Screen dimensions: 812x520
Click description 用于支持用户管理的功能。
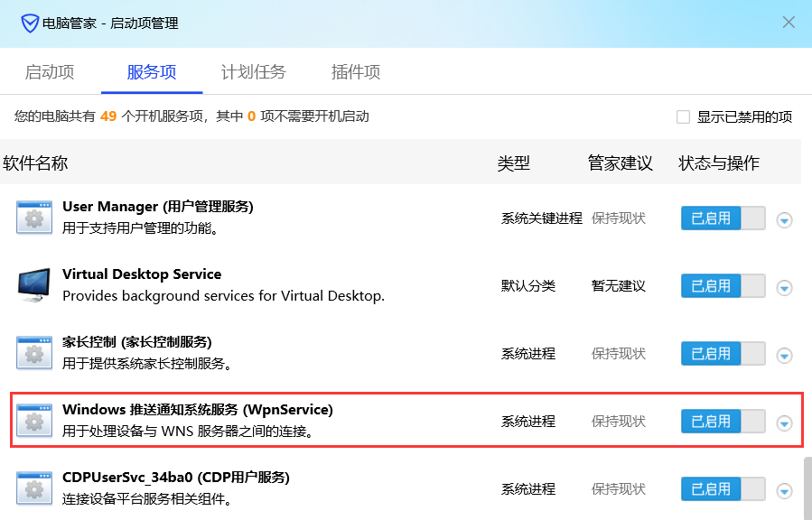(x=140, y=227)
